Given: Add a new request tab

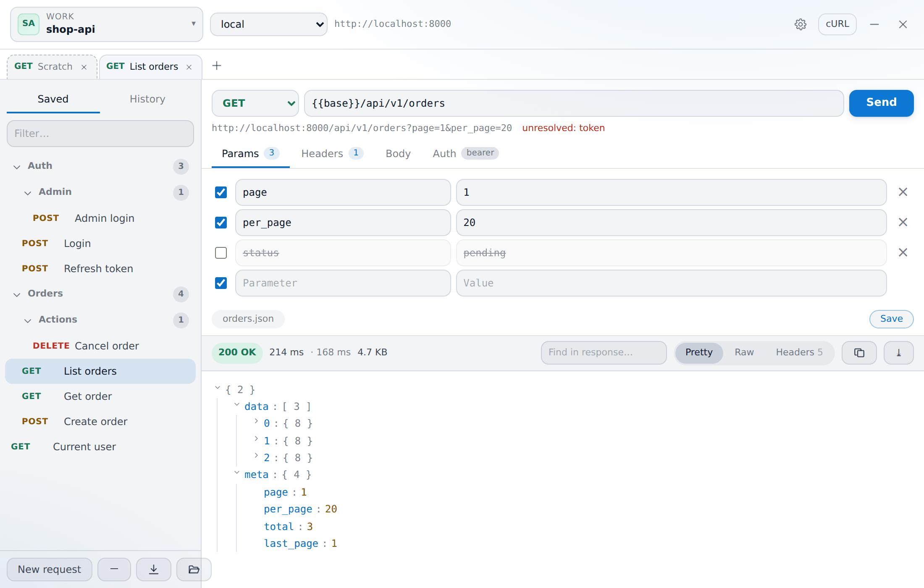Looking at the screenshot, I should (217, 66).
